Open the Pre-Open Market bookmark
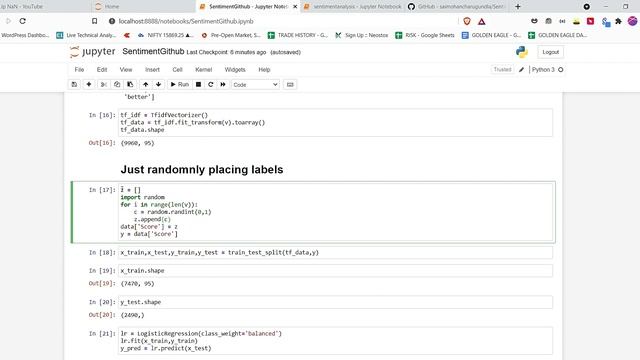Screen dimensions: 640x360 point(231,36)
